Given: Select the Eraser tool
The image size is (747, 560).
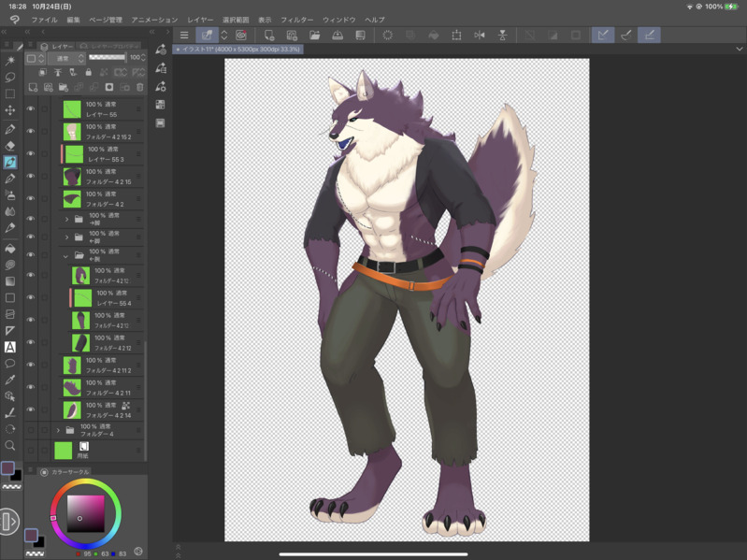Looking at the screenshot, I should point(10,146).
